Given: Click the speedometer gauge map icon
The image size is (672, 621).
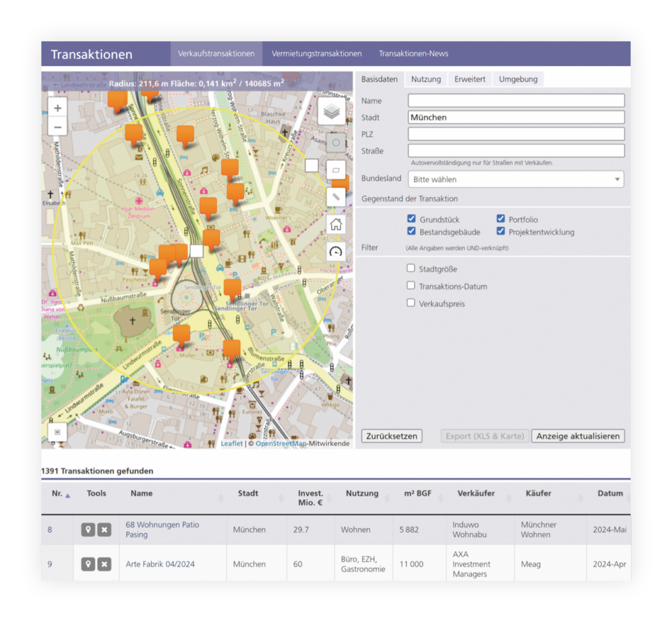Looking at the screenshot, I should tap(336, 252).
